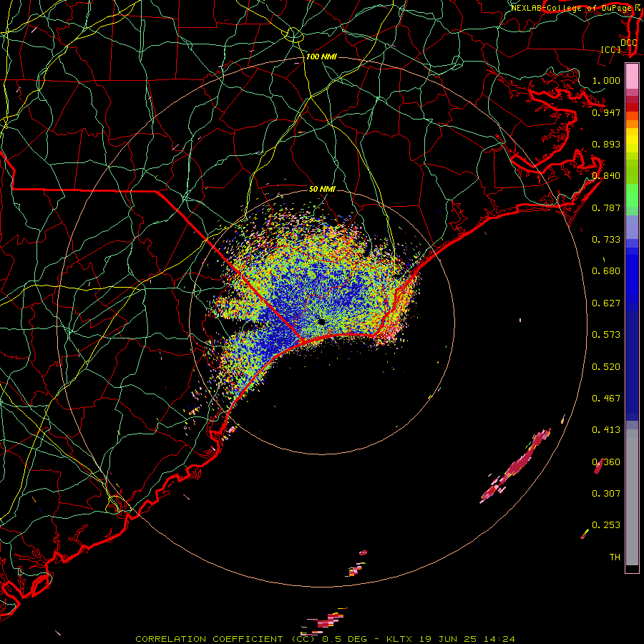Pick the bright green segment near 0.787
Screen dimensions: 644x644
(x=632, y=195)
